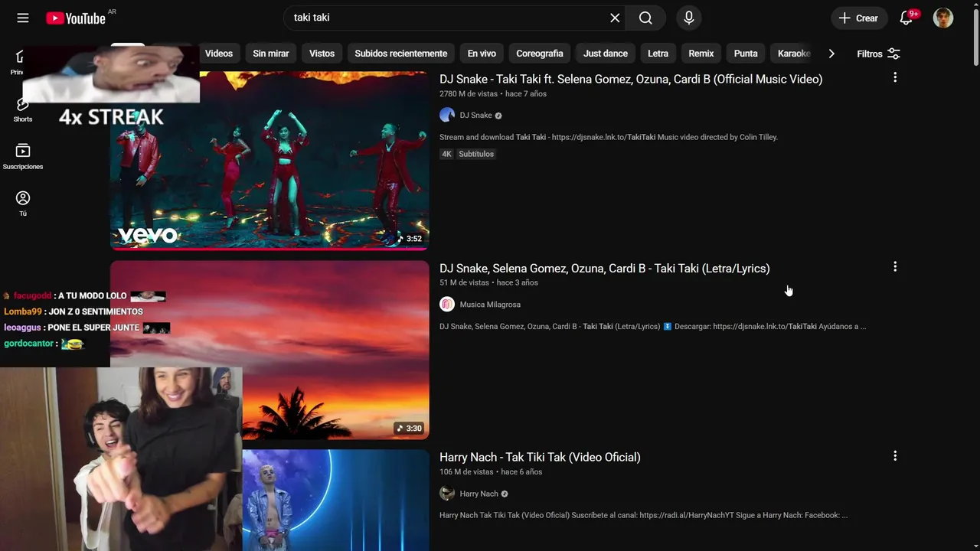This screenshot has height=551, width=980.
Task: Open Shorts in the sidebar
Action: pyautogui.click(x=23, y=109)
